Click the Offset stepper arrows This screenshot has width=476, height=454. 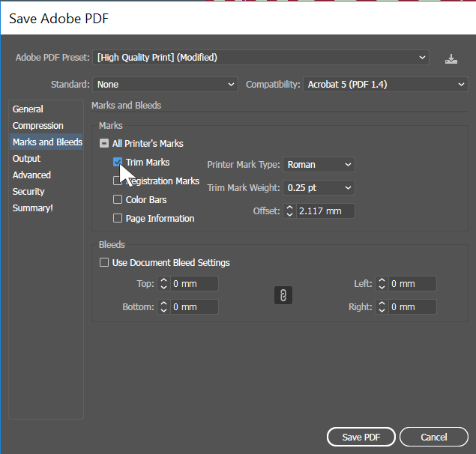pyautogui.click(x=289, y=211)
